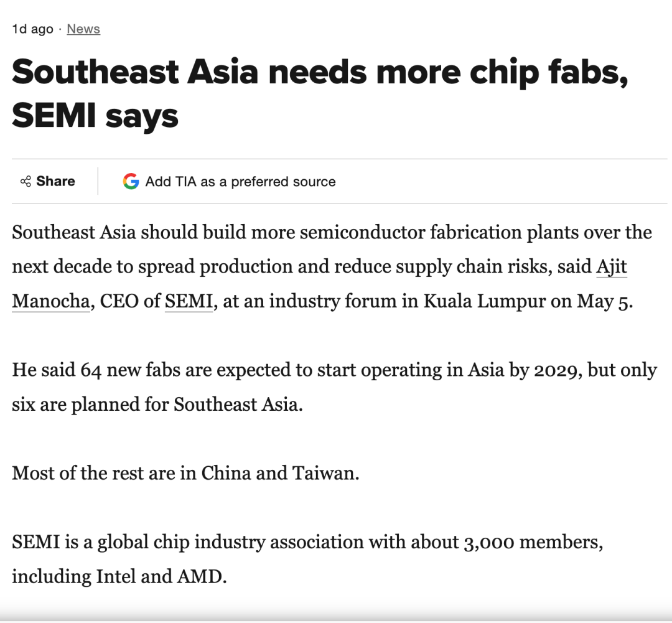Click the Share button label
This screenshot has height=623, width=672.
tap(56, 181)
